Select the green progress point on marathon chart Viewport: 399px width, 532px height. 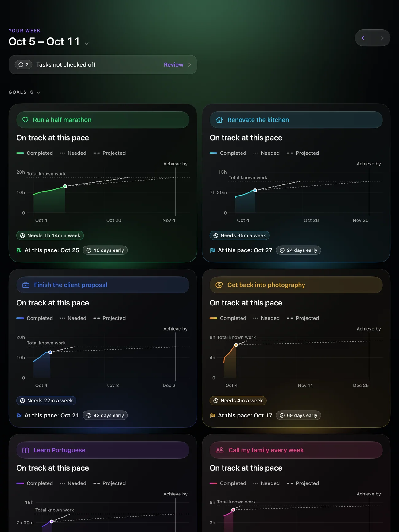pyautogui.click(x=65, y=186)
